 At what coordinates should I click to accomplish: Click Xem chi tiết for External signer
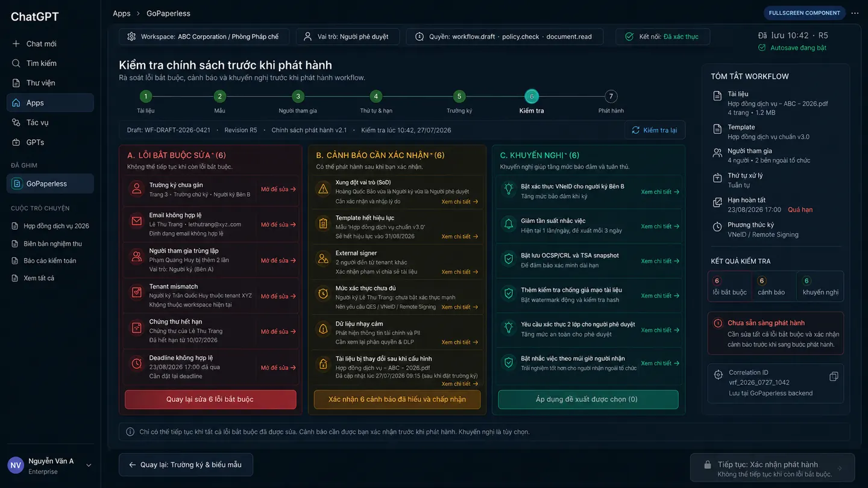coord(460,272)
